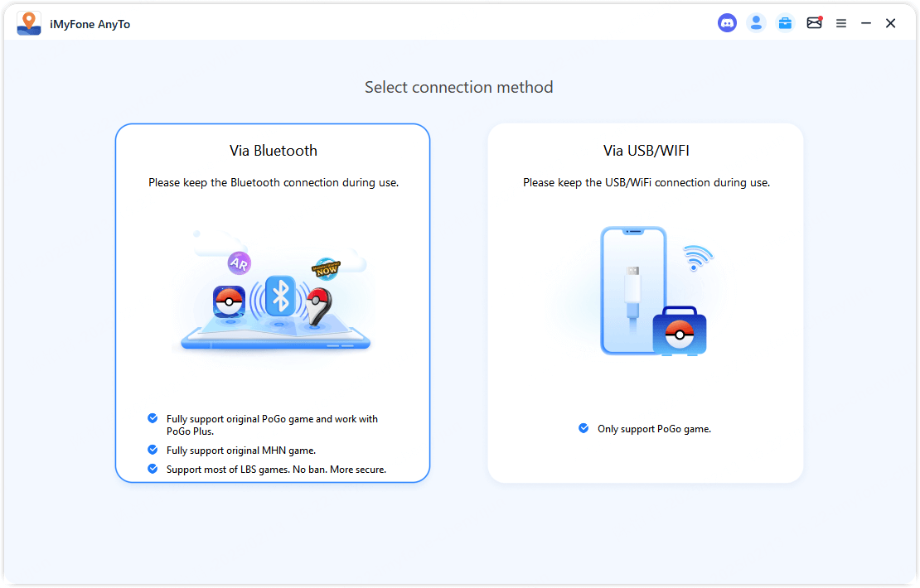Click the toolbox briefcase icon
Screen dimensions: 920x588
(x=785, y=23)
